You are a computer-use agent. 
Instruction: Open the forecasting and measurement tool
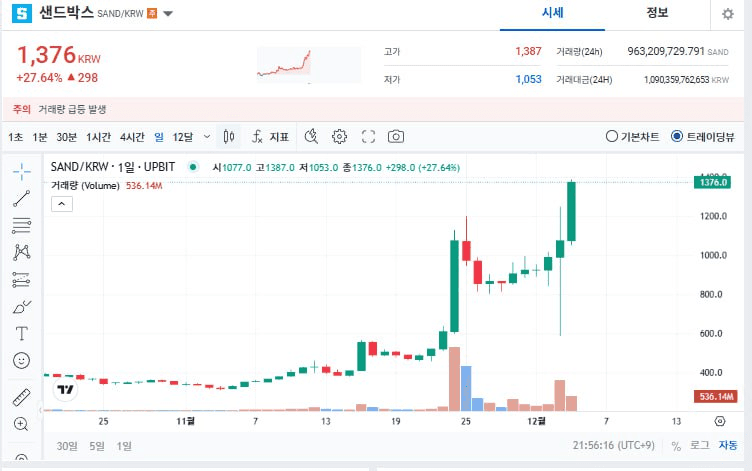22,279
